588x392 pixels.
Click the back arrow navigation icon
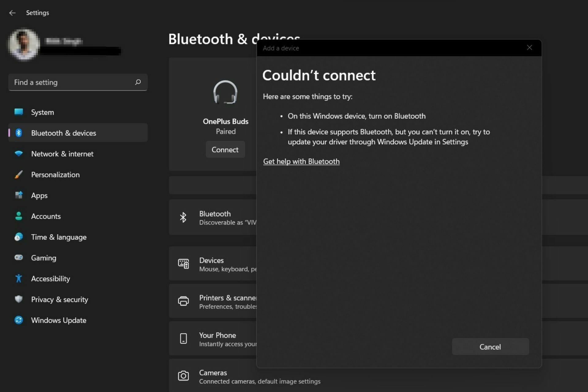pos(11,12)
